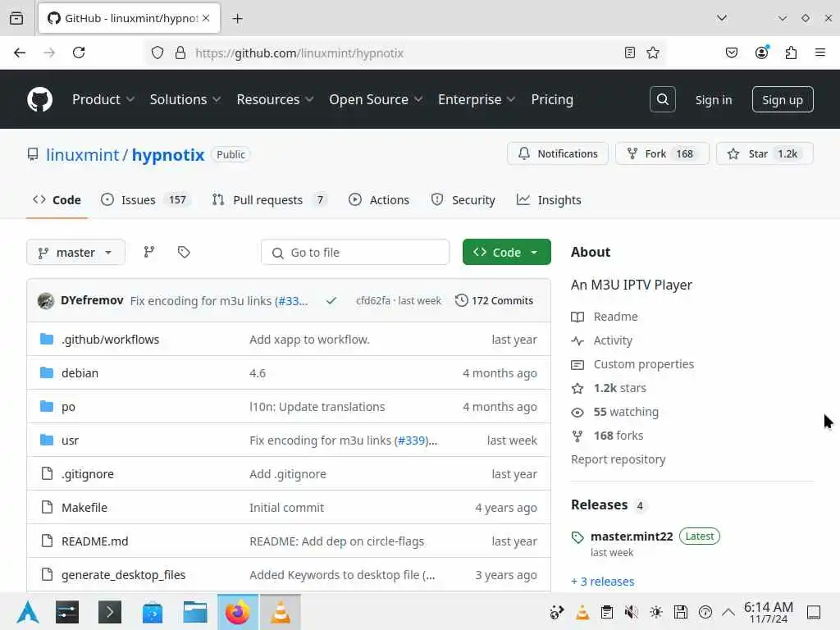Click the + 3 releases link

pos(602,582)
